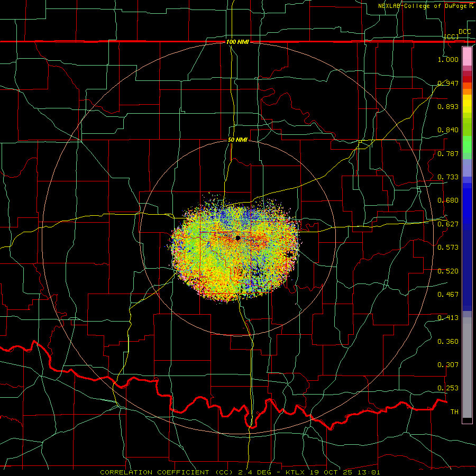Click the 0.787 scale value

coord(448,153)
